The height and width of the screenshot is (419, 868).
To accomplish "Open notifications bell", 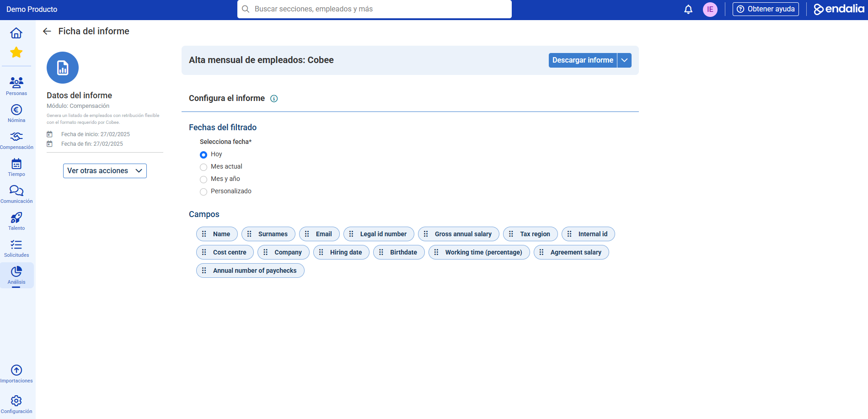I will click(x=688, y=9).
